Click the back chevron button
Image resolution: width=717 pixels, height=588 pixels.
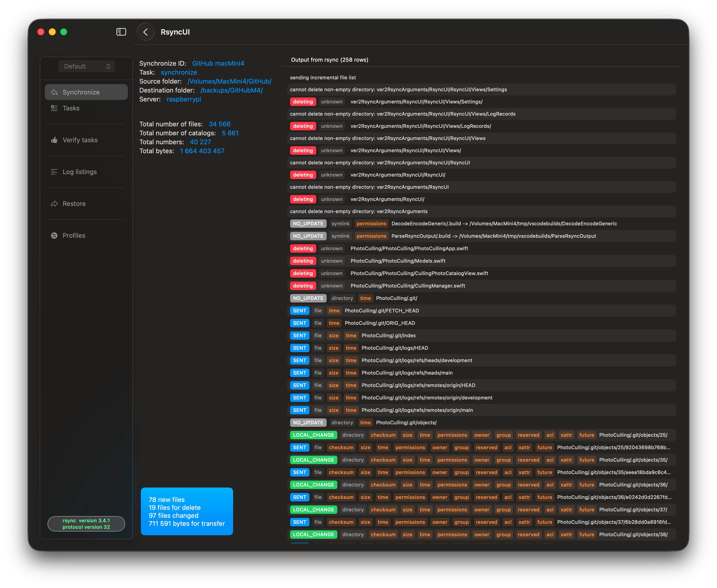tap(146, 32)
